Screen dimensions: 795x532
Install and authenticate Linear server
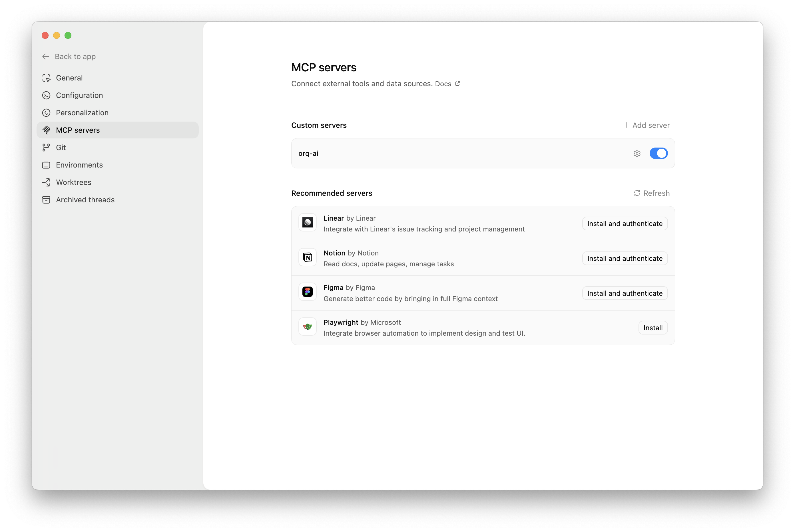click(x=625, y=223)
